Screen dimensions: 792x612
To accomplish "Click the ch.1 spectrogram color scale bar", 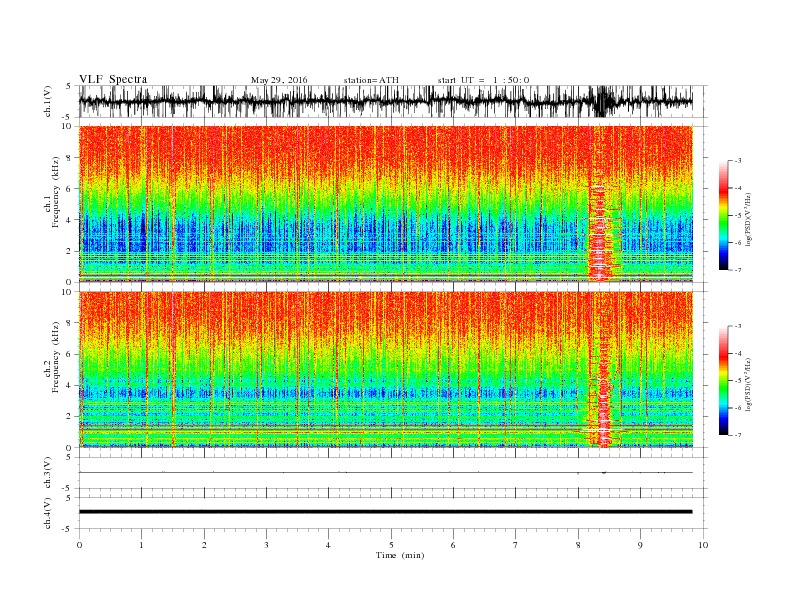I will pos(723,215).
